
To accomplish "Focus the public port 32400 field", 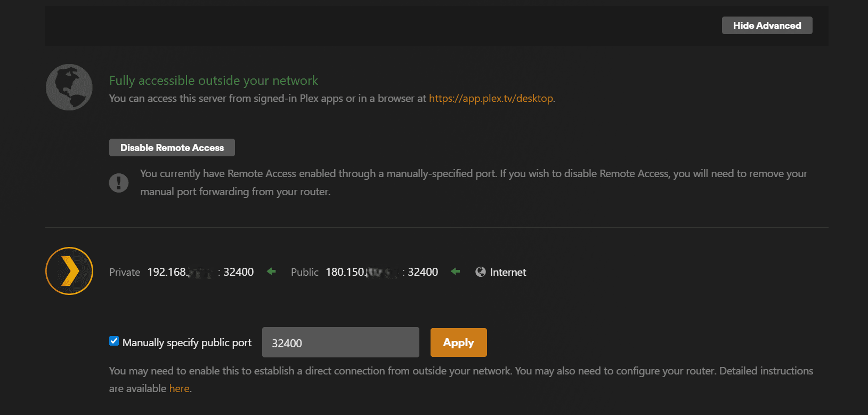I will (340, 342).
